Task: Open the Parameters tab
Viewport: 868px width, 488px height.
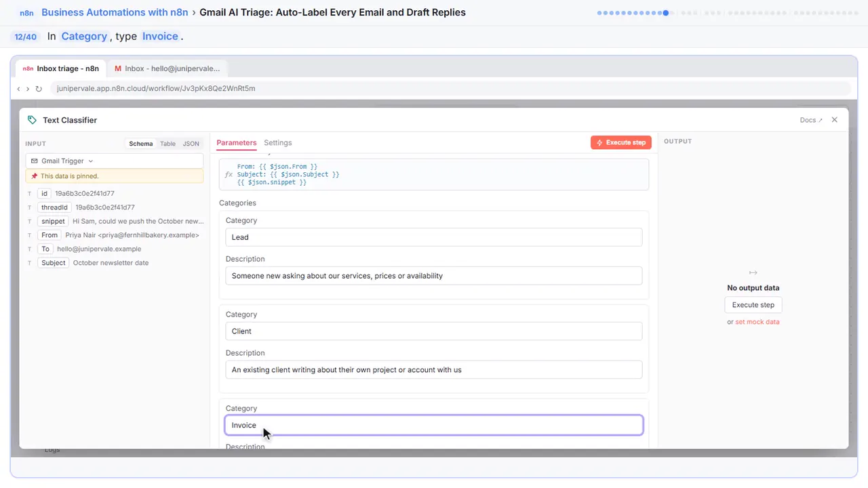Action: coord(236,143)
